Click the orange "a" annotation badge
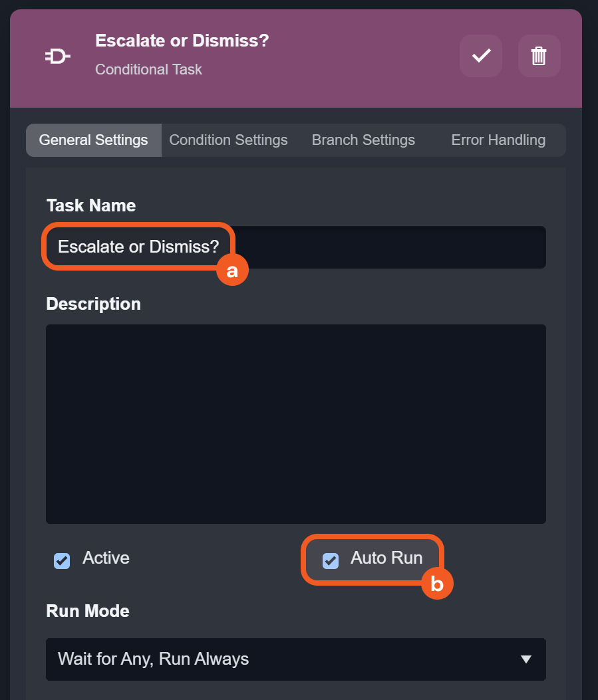 point(232,271)
